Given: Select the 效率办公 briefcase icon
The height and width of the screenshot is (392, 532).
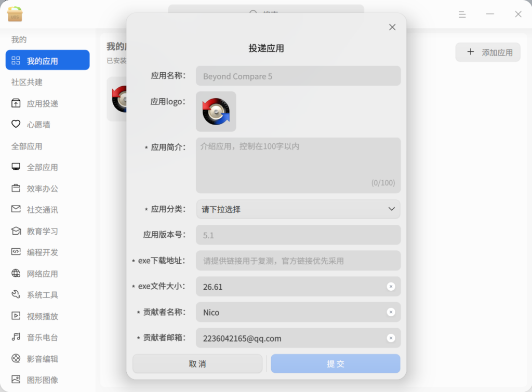Looking at the screenshot, I should tap(16, 188).
